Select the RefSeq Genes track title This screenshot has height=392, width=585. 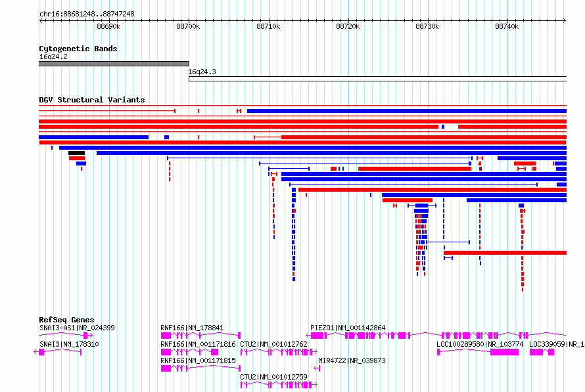pos(66,320)
